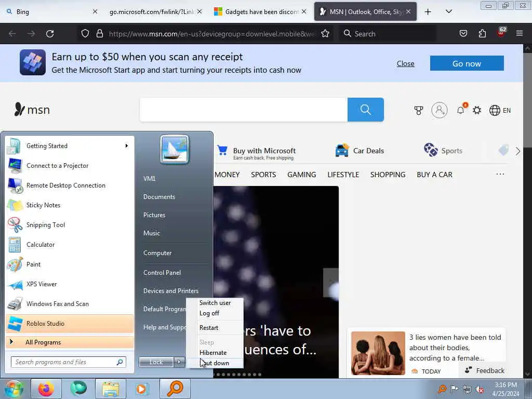Screen dimensions: 532x399
Task: Open Sticky Notes
Action: (x=70, y=205)
